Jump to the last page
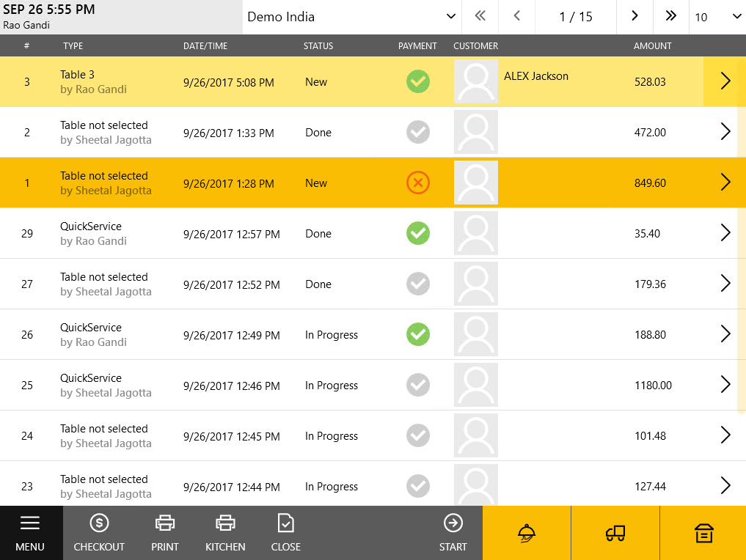746x560 pixels. pyautogui.click(x=670, y=17)
